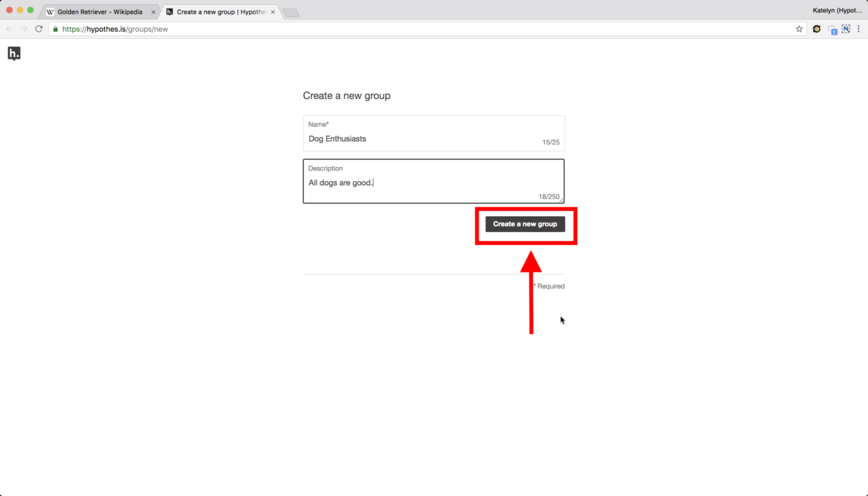The image size is (868, 496).
Task: Bookmark this page with the star icon
Action: point(799,29)
